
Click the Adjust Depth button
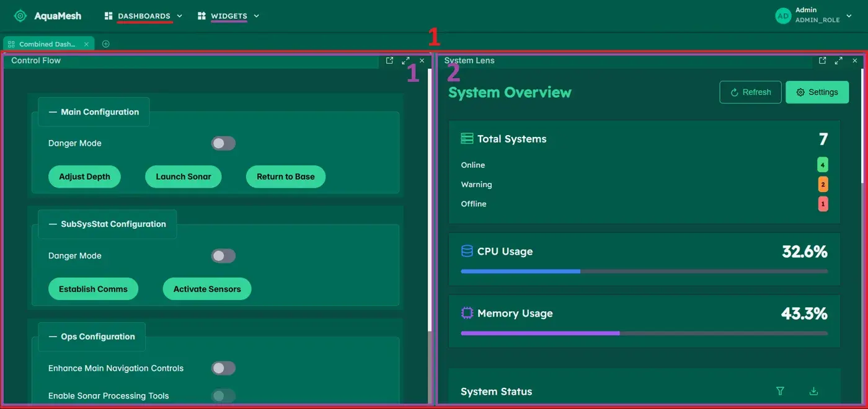coord(84,177)
